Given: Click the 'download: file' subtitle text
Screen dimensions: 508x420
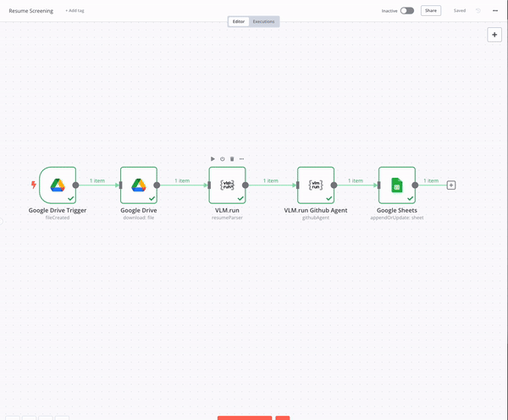Looking at the screenshot, I should (x=139, y=218).
